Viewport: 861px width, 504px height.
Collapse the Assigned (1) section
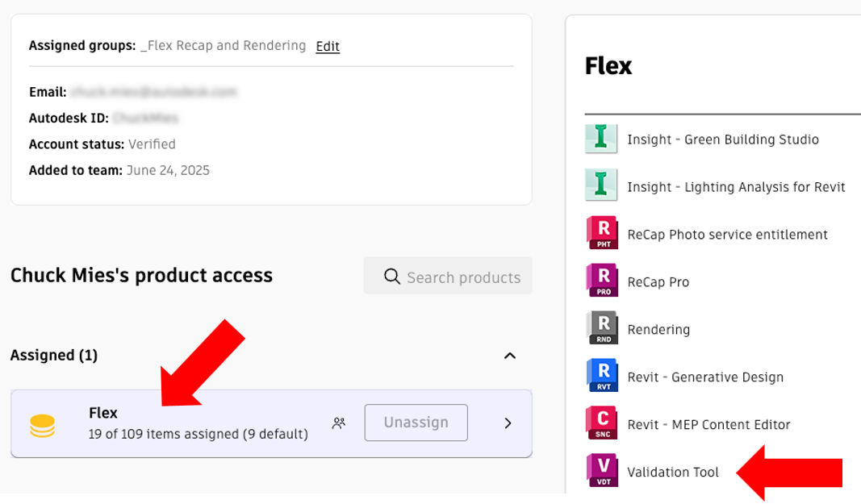(510, 356)
